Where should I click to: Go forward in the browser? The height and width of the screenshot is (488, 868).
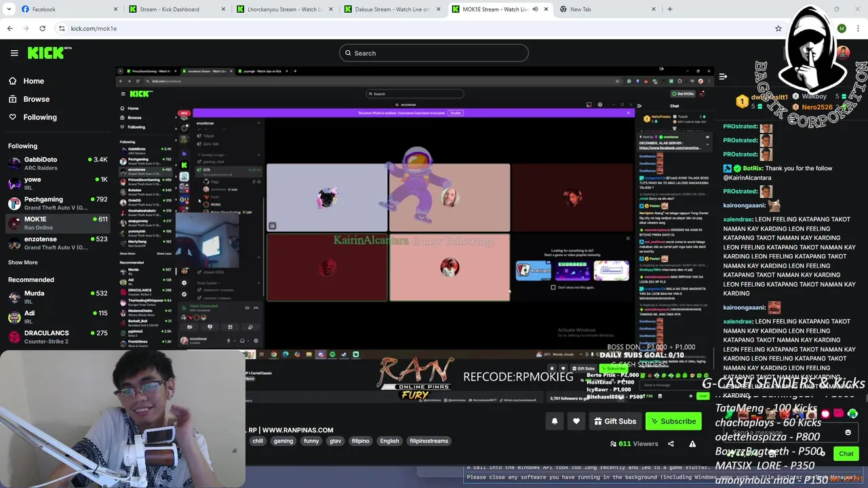pos(26,28)
